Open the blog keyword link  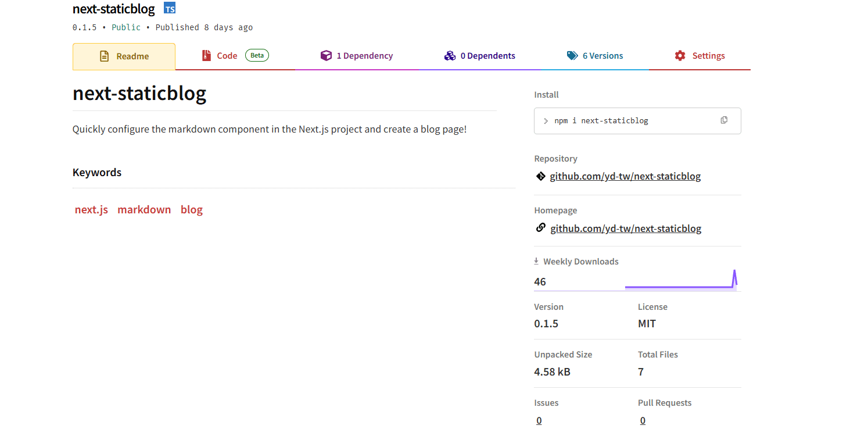click(192, 210)
